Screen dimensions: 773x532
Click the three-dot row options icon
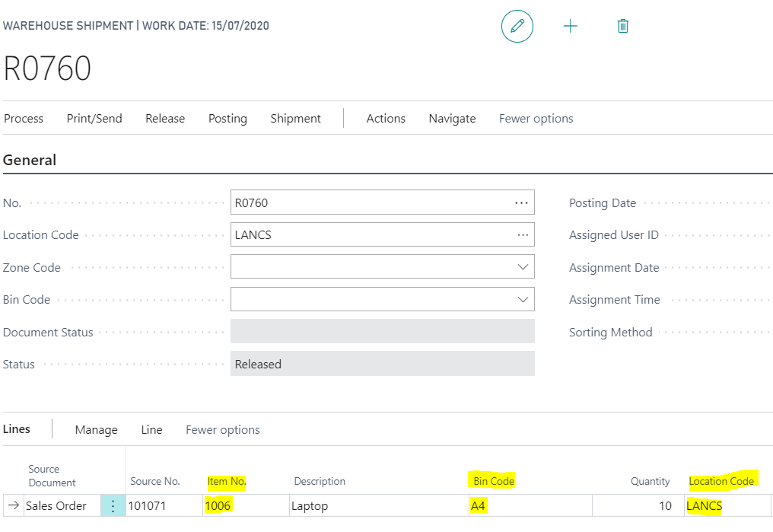(113, 506)
